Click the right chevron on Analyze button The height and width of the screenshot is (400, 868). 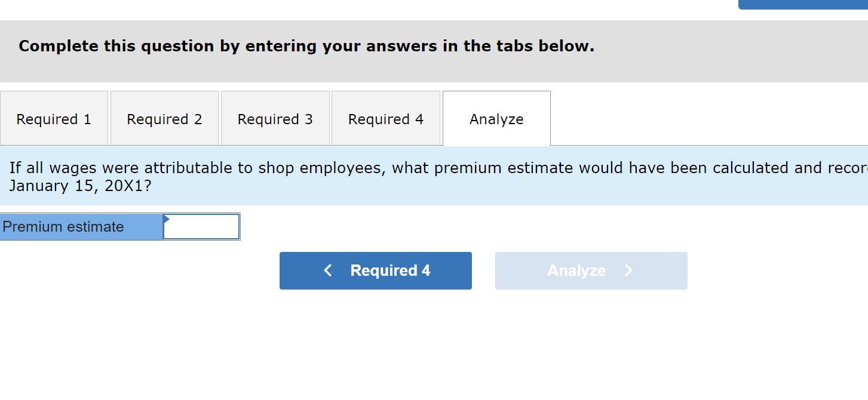tap(628, 270)
